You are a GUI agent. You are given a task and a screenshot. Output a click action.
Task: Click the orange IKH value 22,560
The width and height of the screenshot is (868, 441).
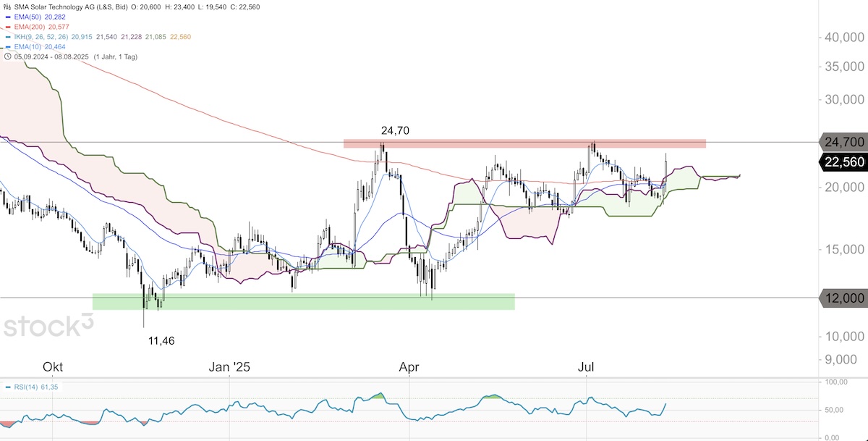(180, 37)
